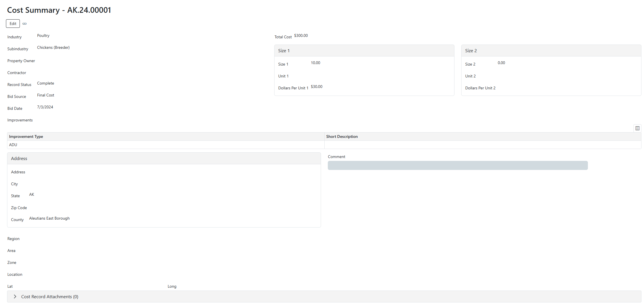Click the Subindustry value Chickens (Breeder)
Viewport: 644px width, 305px height.
[x=53, y=47]
